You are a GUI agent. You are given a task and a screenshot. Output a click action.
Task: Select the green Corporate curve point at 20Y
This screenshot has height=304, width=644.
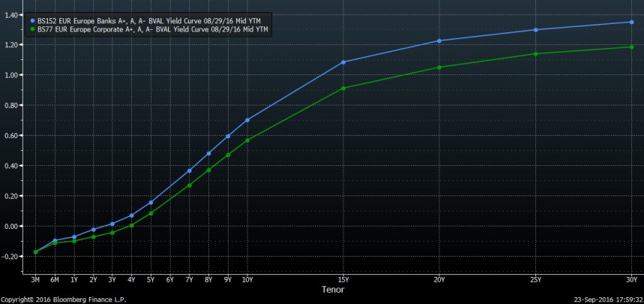(x=439, y=68)
